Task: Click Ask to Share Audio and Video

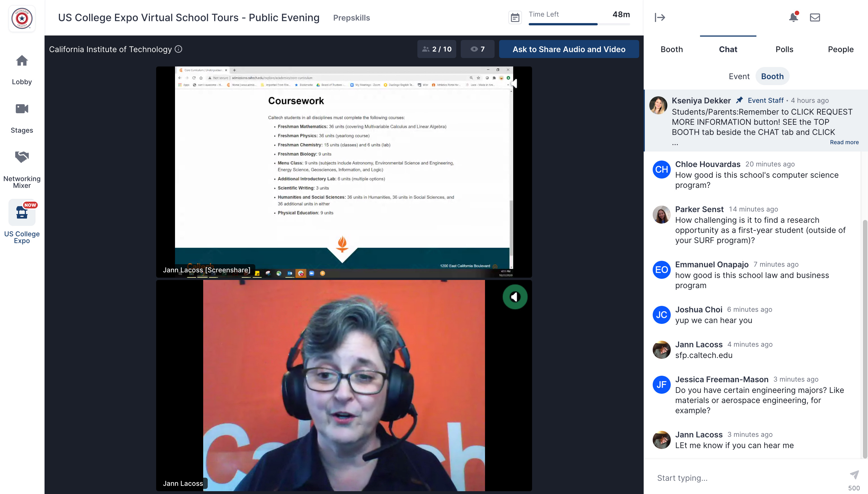Action: point(569,49)
